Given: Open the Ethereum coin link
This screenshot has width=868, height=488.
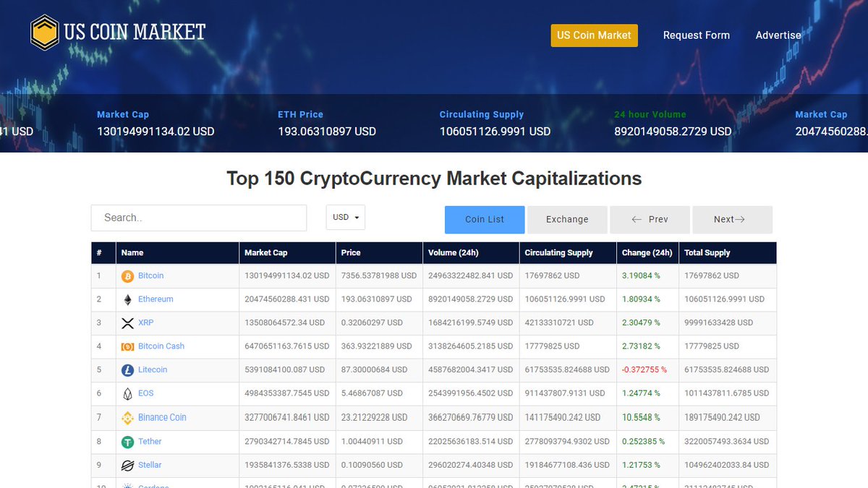Looking at the screenshot, I should click(156, 299).
